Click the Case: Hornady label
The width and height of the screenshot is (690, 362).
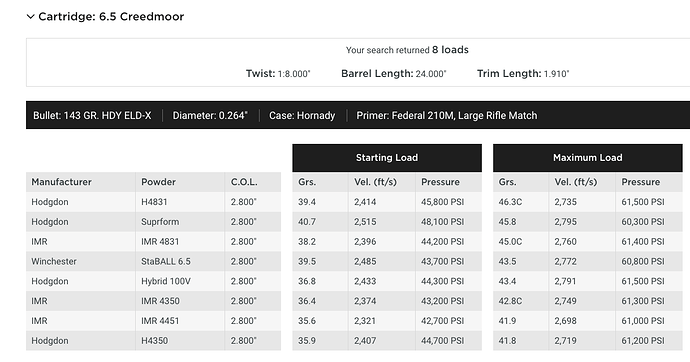[x=302, y=116]
